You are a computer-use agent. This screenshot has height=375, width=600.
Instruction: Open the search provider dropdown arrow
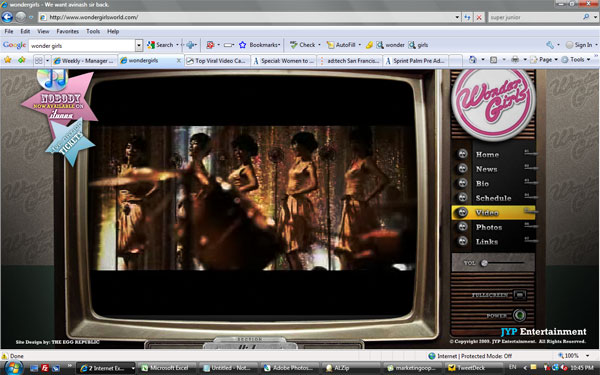595,17
